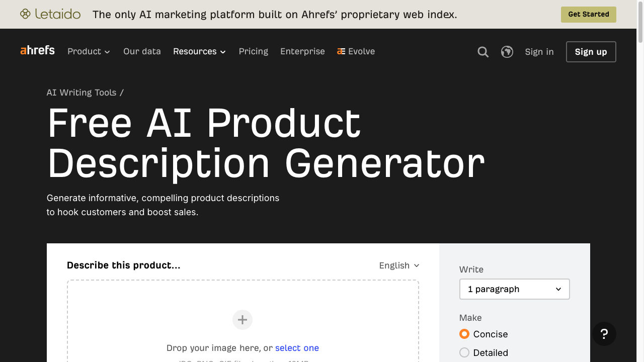Click the Letaido banner tagline text
Image resolution: width=644 pixels, height=362 pixels.
275,14
